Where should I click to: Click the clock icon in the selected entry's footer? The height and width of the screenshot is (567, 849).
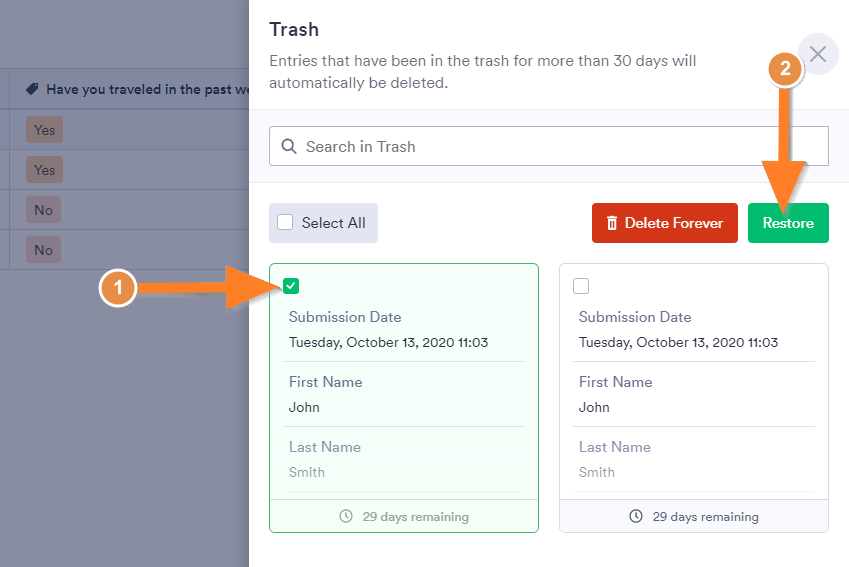(346, 517)
